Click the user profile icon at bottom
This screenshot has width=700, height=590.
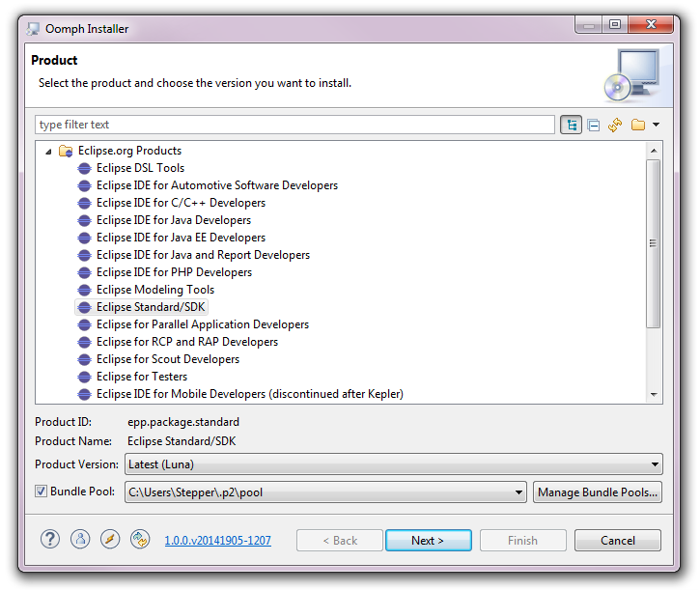click(80, 539)
